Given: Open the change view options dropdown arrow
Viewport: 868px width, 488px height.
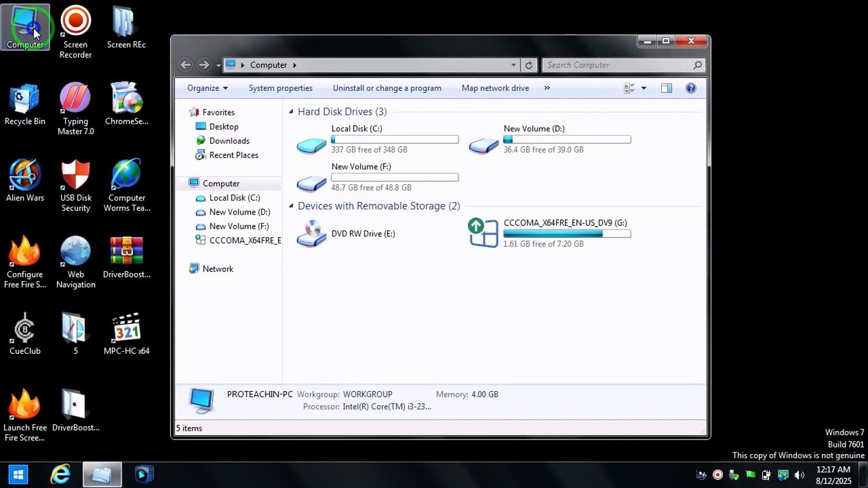Looking at the screenshot, I should [x=644, y=88].
